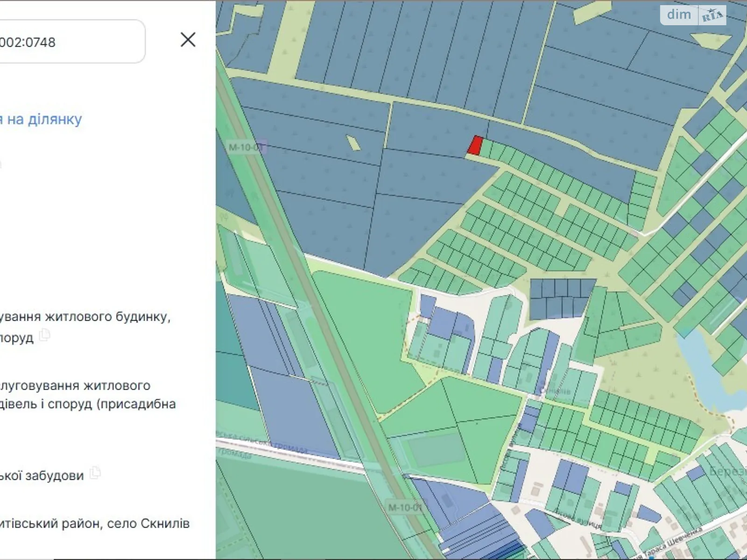Screen dimensions: 747x560
Task: Select the small pale parcel inside blue field
Action: 353,143
